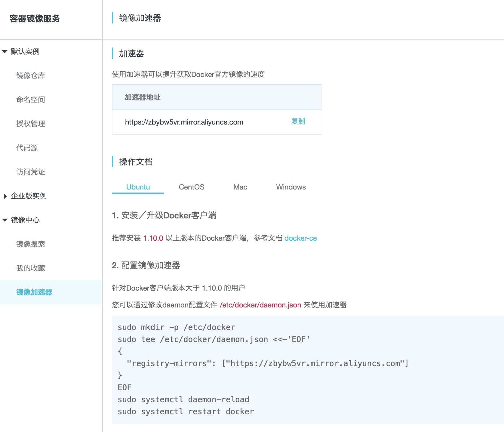This screenshot has height=432, width=504.
Task: Click the "registry-mirrors" code line
Action: (267, 363)
